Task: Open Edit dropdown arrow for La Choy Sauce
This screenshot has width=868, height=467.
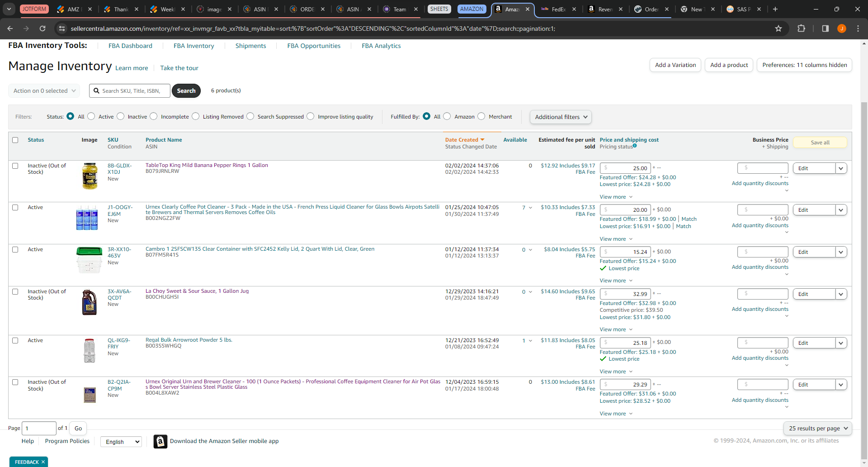Action: point(841,294)
